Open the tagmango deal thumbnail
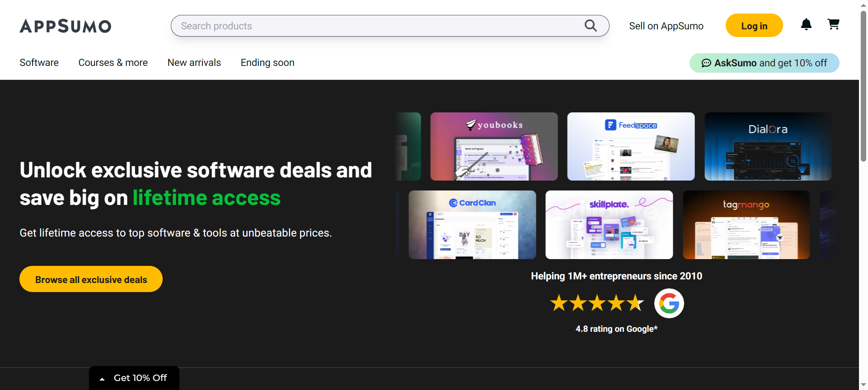 click(746, 225)
